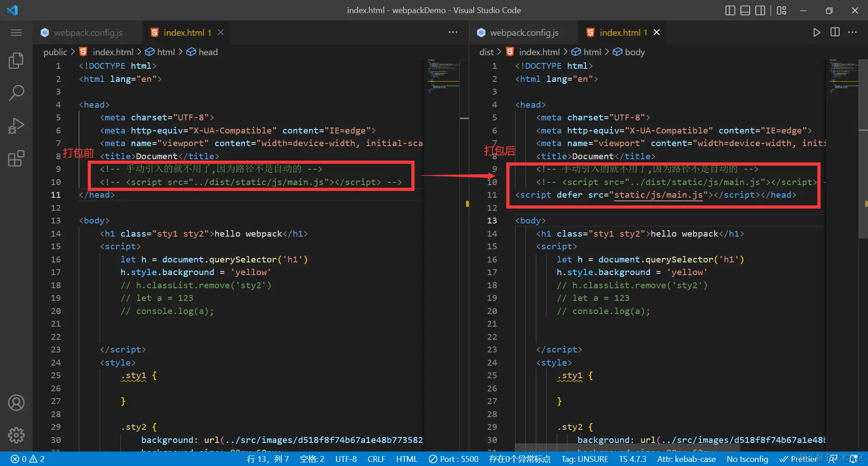
Task: Open the Extensions view
Action: coord(16,158)
